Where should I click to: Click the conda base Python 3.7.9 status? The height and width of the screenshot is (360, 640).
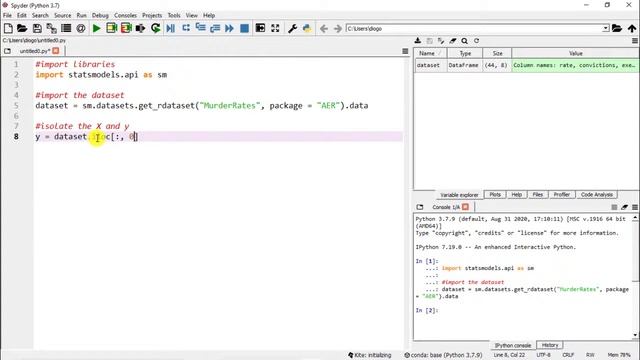pyautogui.click(x=443, y=355)
